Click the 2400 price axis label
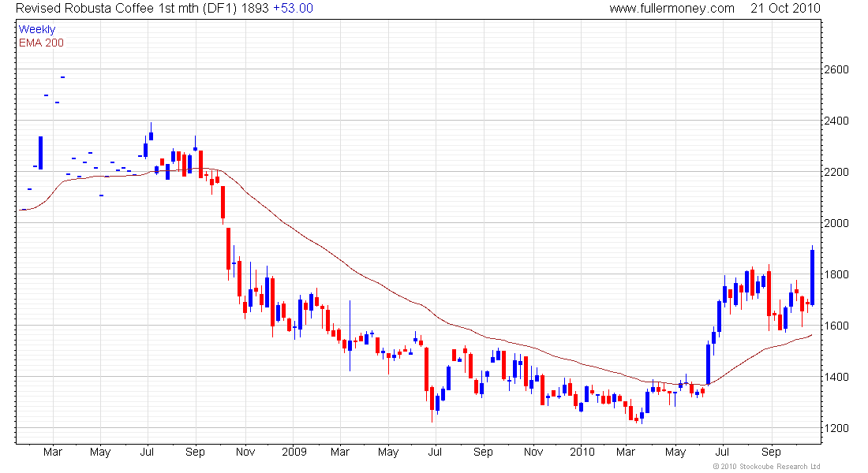Viewport: 868px width, 473px height. (x=836, y=121)
